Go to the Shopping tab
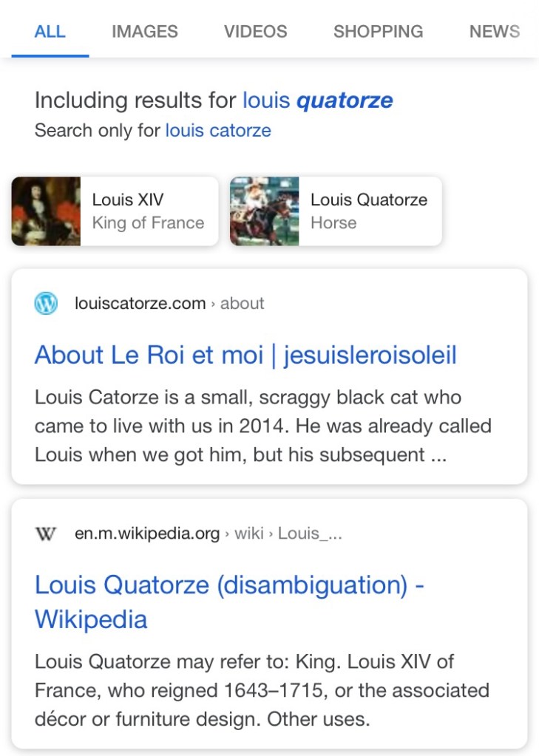 (378, 32)
